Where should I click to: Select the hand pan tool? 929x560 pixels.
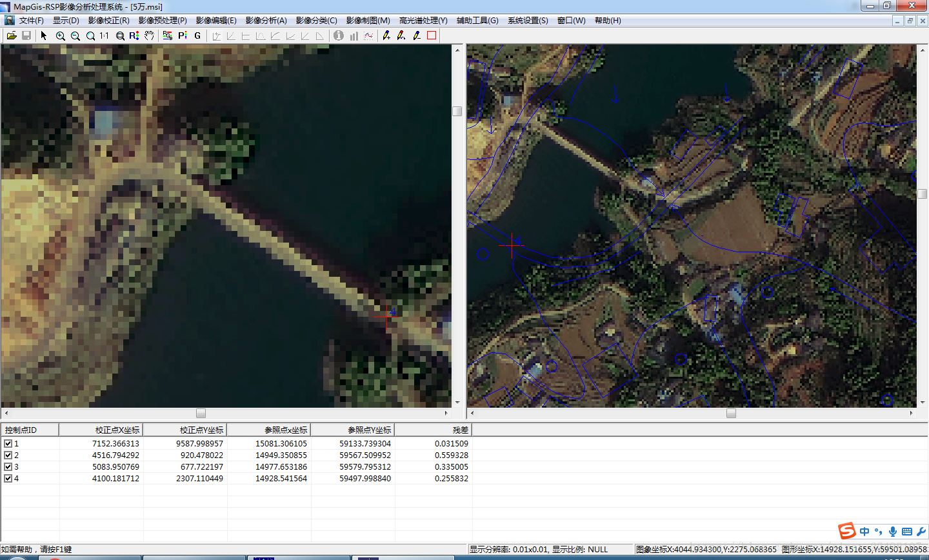point(149,35)
